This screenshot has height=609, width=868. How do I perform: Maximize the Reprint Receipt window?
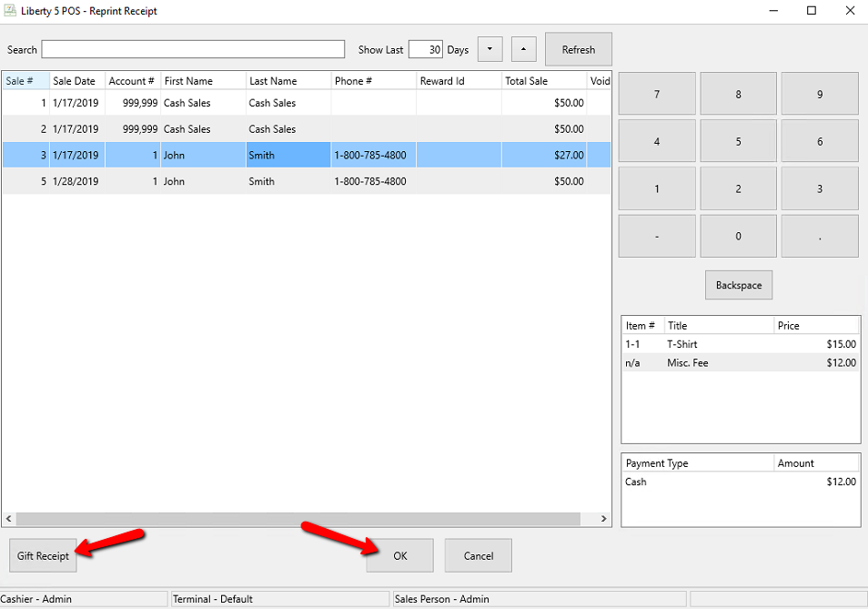(812, 11)
